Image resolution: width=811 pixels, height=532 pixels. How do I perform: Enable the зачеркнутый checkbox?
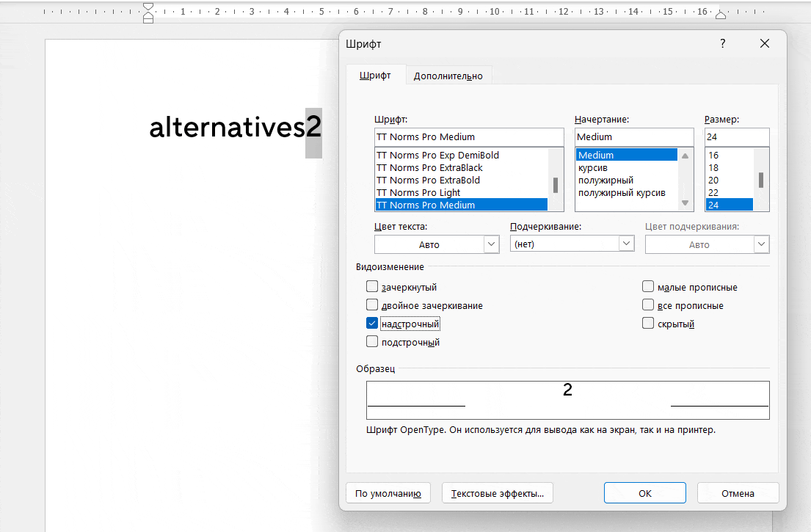coord(372,287)
